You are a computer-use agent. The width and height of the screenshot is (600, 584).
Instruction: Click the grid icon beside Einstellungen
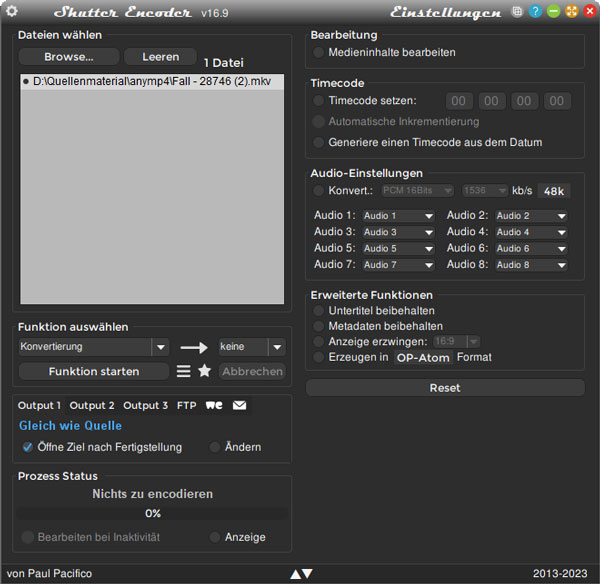tap(517, 11)
